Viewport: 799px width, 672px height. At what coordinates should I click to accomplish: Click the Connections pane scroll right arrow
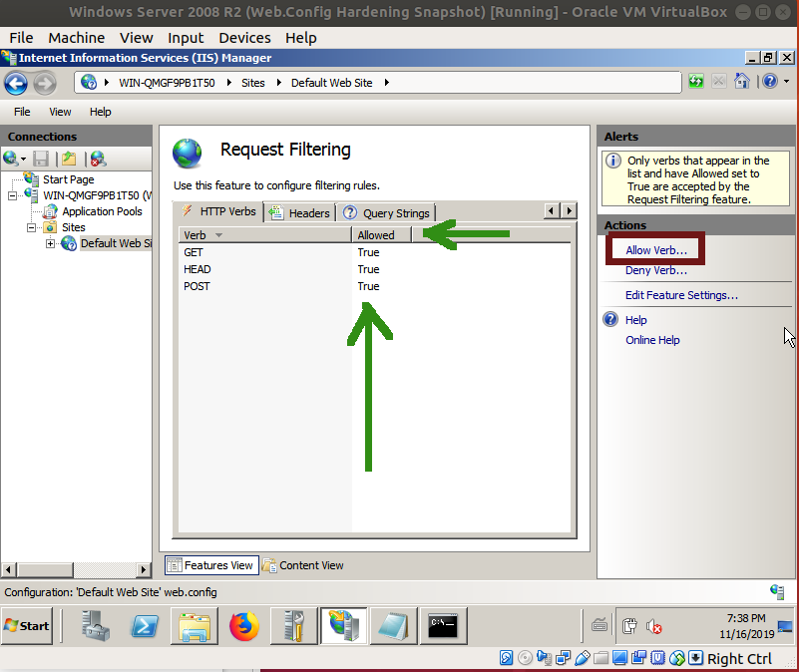[x=144, y=569]
